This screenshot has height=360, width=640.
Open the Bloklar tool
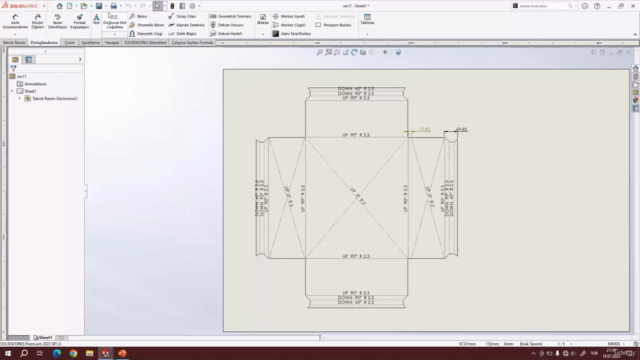pos(263,19)
